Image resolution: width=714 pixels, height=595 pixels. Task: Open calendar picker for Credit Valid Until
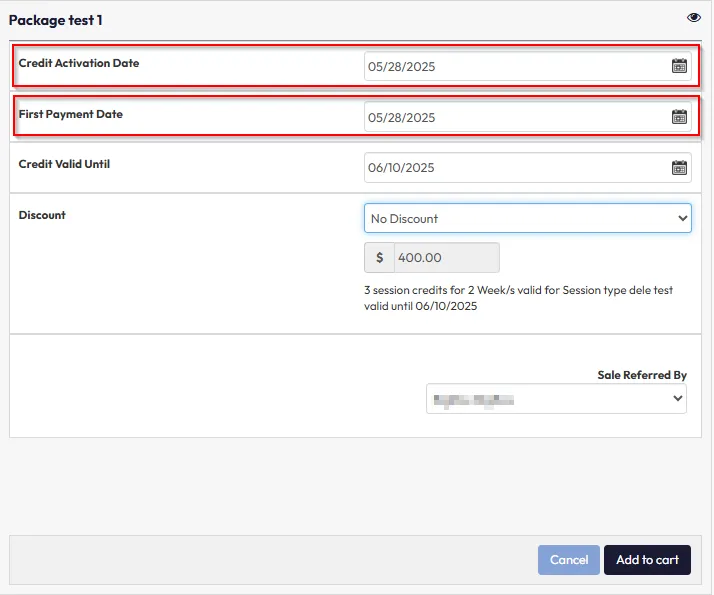tap(679, 168)
